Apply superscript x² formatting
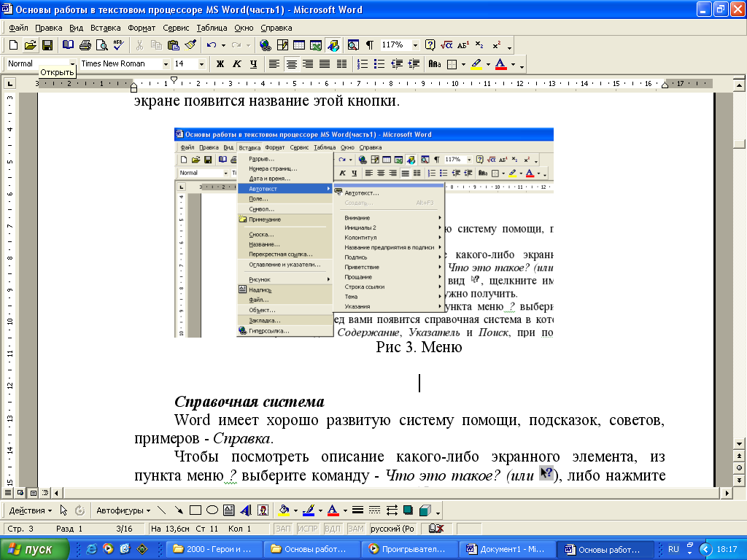The image size is (747, 560). point(496,45)
